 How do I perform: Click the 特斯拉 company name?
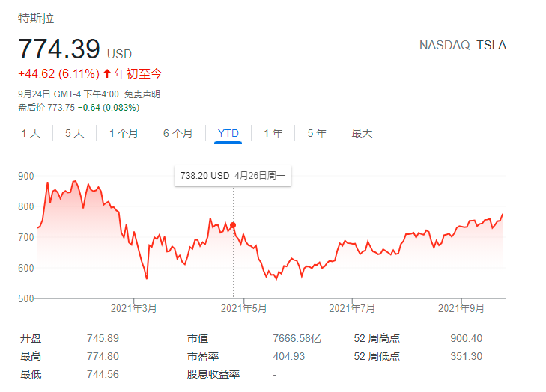point(36,18)
